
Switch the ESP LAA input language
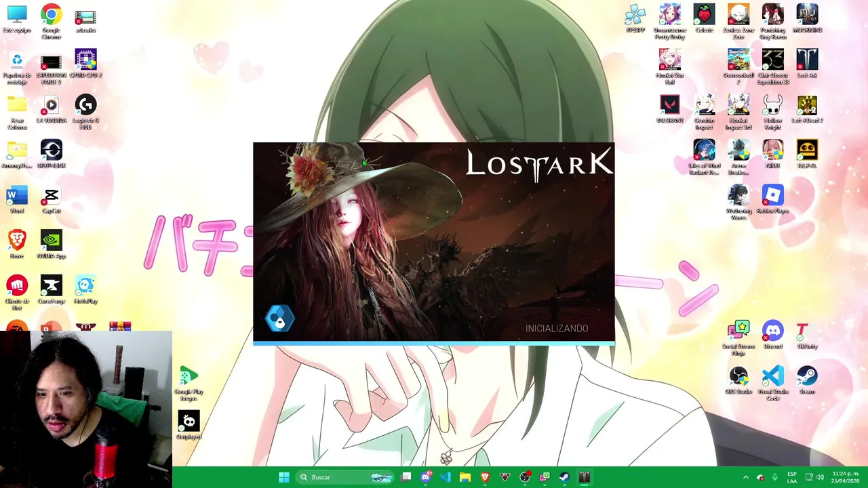click(791, 477)
